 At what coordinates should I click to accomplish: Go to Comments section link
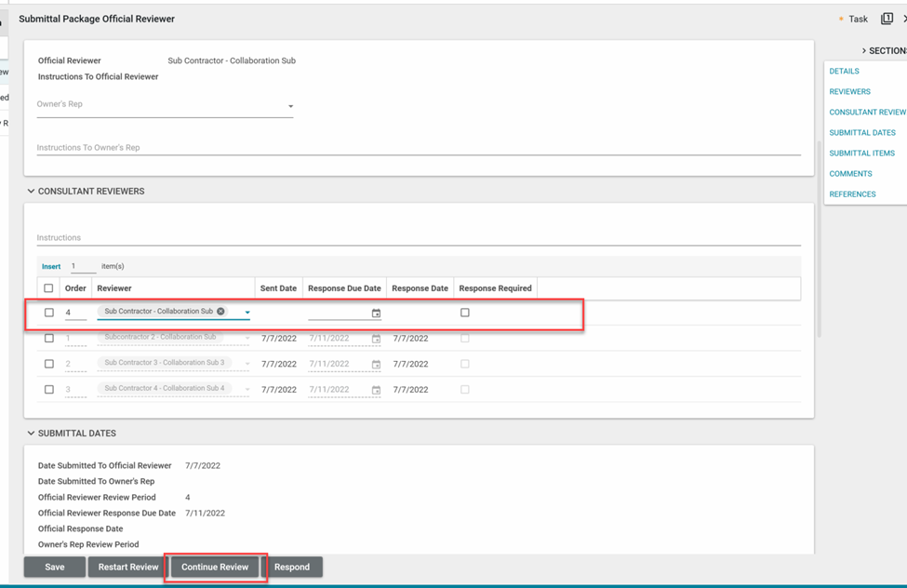[x=850, y=174]
